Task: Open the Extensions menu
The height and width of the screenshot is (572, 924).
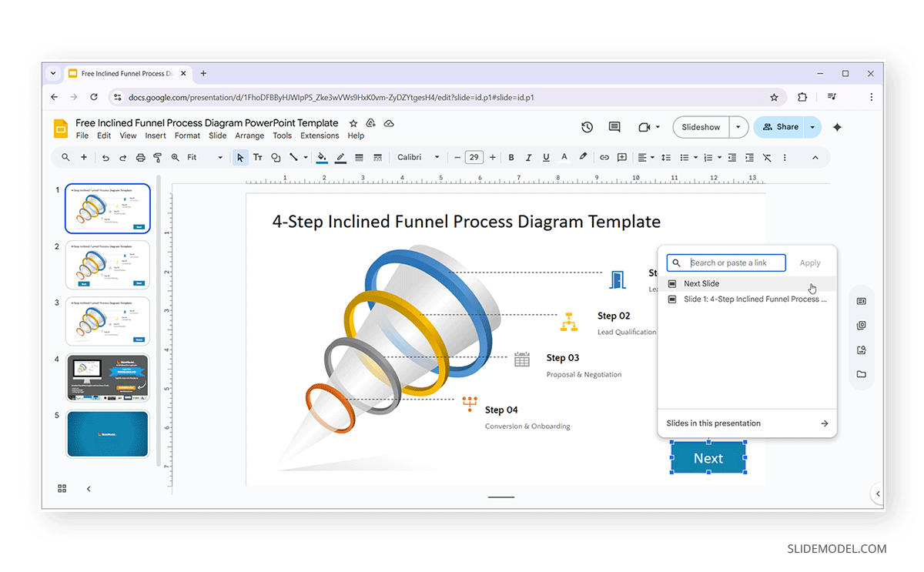Action: click(x=320, y=135)
